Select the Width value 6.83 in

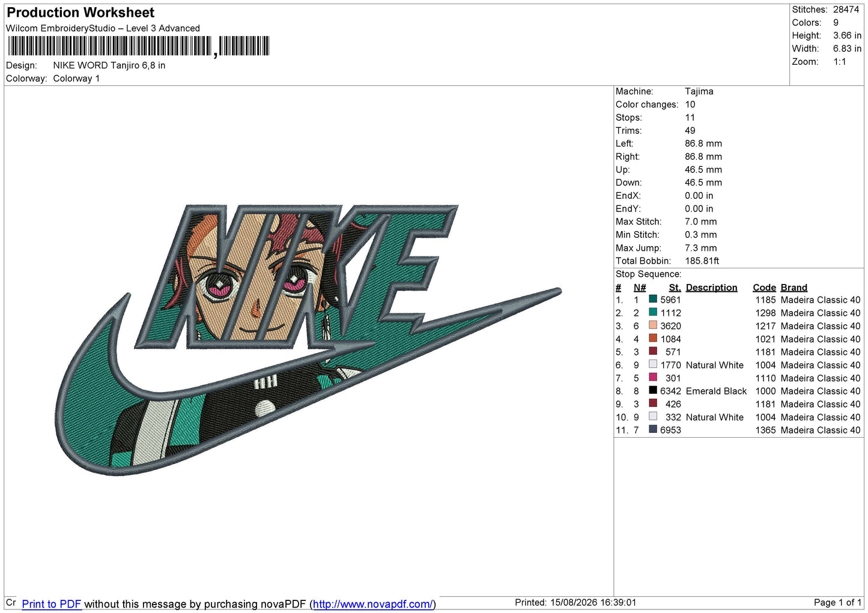pyautogui.click(x=847, y=49)
